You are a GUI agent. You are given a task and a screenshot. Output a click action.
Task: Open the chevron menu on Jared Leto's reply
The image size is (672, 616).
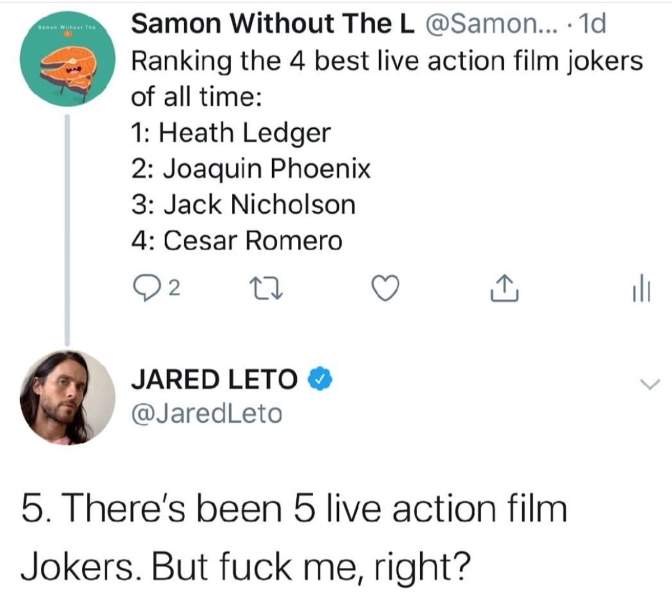point(650,384)
